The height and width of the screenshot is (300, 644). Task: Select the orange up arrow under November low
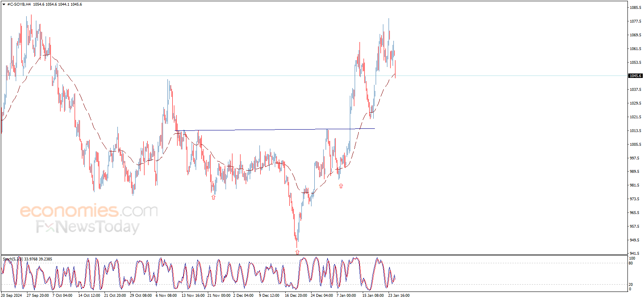pos(213,197)
